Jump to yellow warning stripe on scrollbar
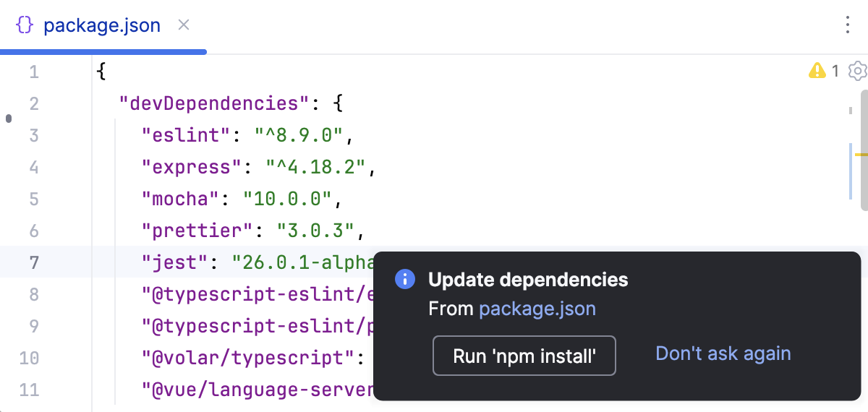 861,155
